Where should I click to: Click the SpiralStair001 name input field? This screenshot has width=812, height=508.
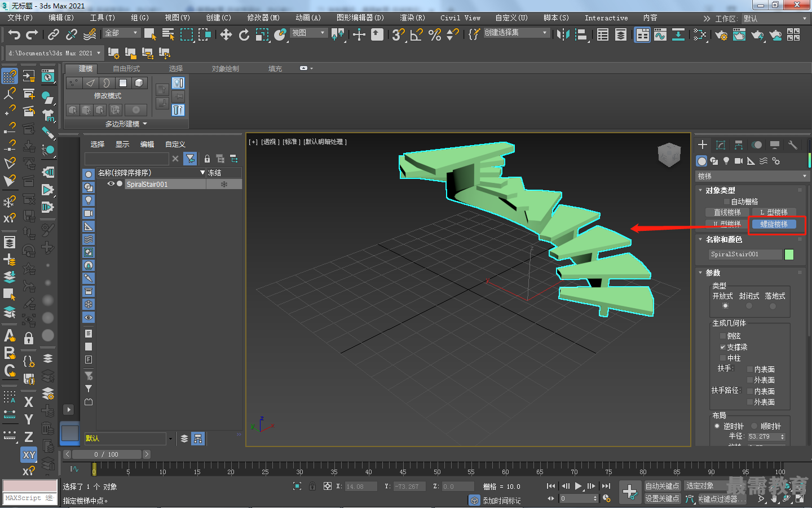(x=745, y=255)
